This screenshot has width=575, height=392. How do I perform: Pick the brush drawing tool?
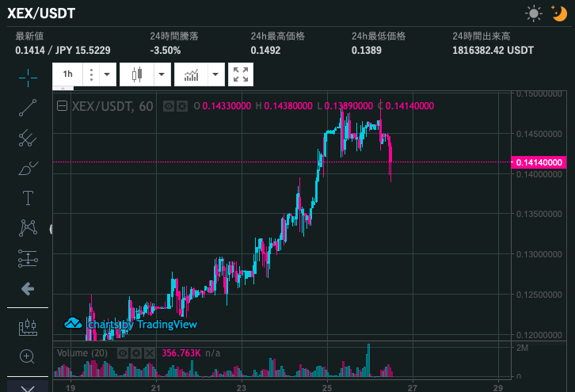tap(28, 167)
